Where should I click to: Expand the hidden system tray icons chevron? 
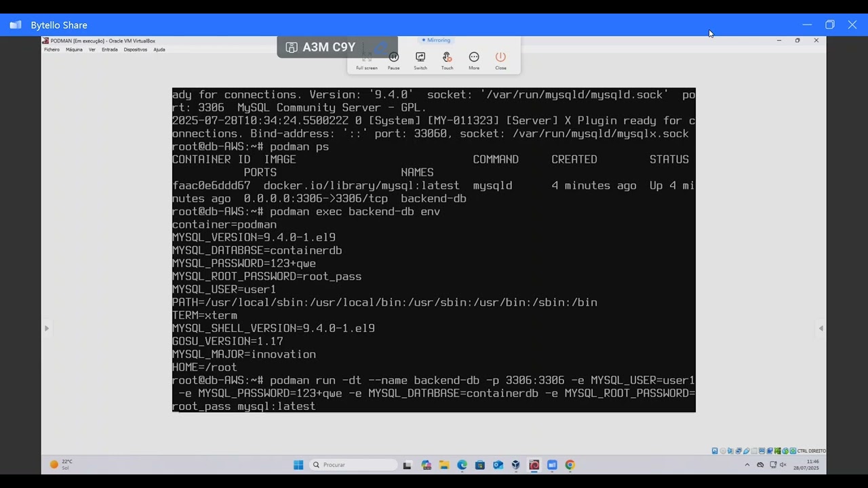747,465
